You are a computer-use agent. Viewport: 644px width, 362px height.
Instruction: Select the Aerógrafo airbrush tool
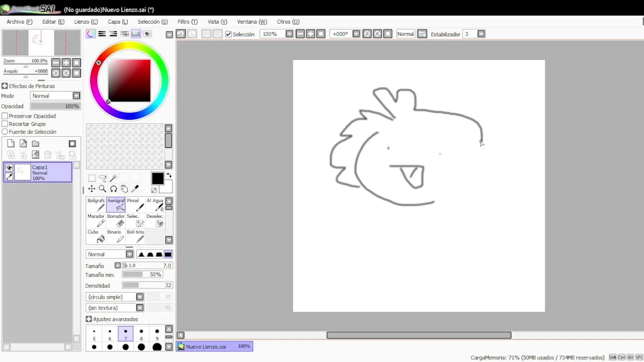point(116,205)
